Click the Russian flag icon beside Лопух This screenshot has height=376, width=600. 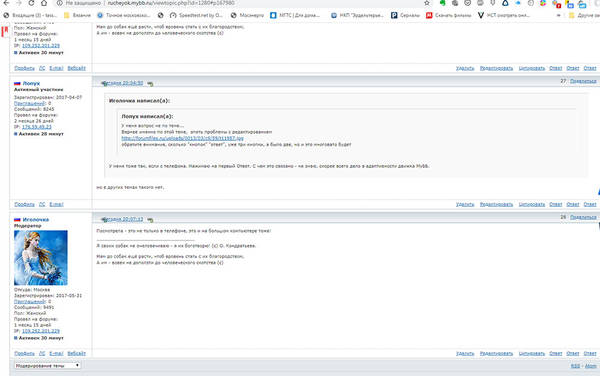[x=17, y=83]
